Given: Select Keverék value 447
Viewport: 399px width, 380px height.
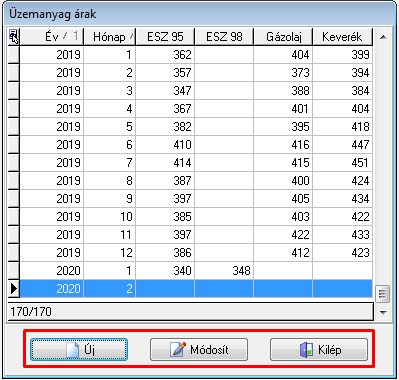Looking at the screenshot, I should pyautogui.click(x=342, y=145).
